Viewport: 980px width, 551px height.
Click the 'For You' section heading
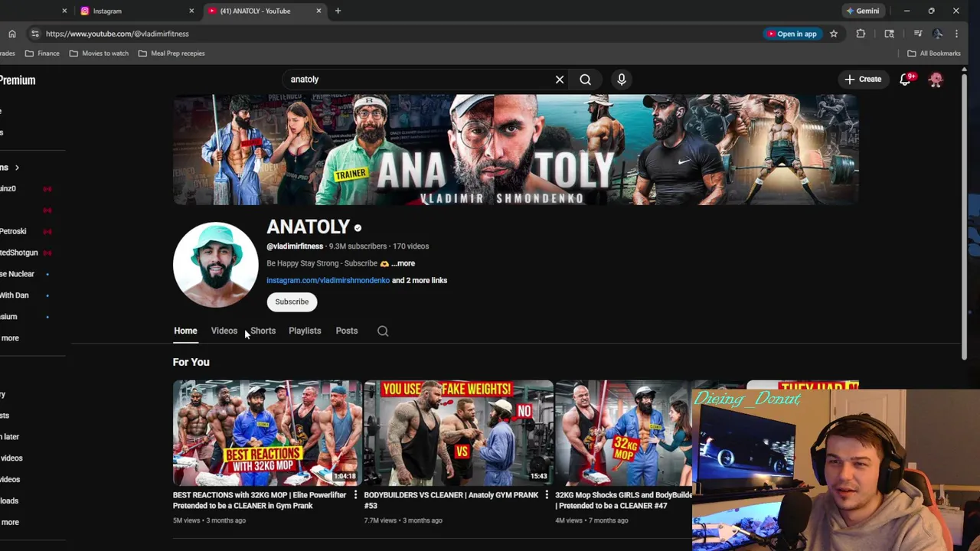[x=191, y=362]
